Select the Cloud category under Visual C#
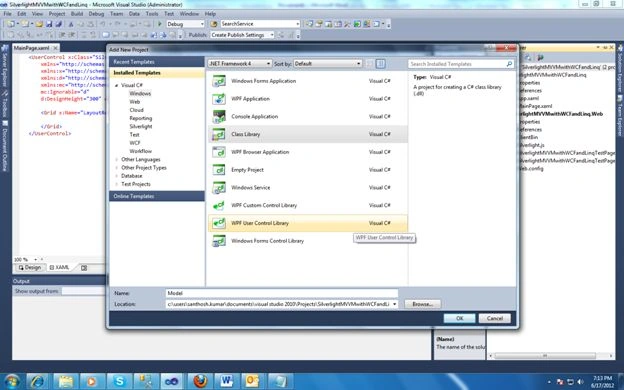The image size is (624, 390). point(136,110)
